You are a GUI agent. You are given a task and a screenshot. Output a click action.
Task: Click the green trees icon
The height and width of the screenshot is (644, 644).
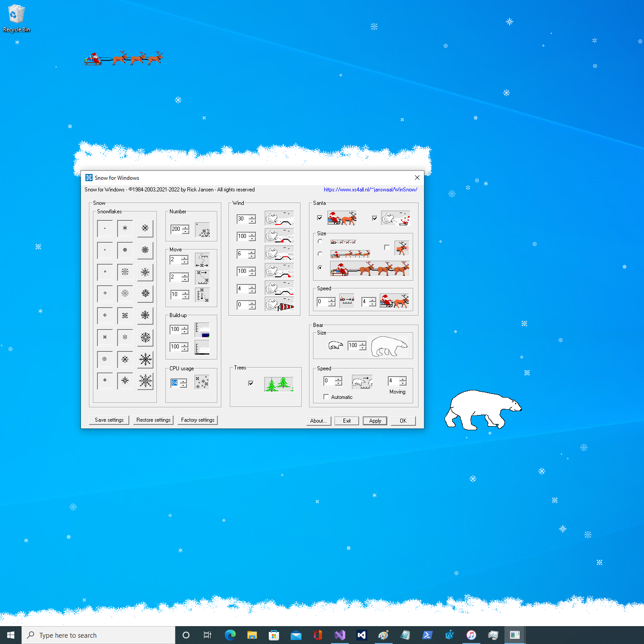click(279, 384)
